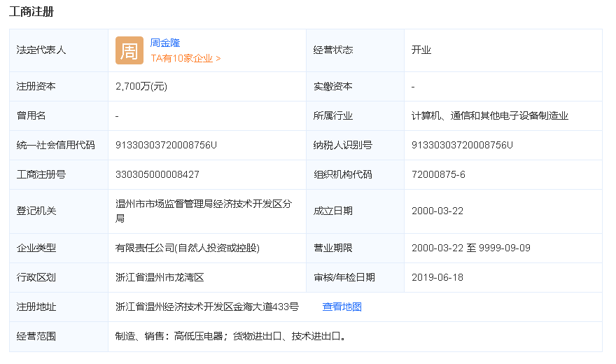This screenshot has width=616, height=364.
Task: Click the 工商注册 section heading
Action: pyautogui.click(x=31, y=12)
